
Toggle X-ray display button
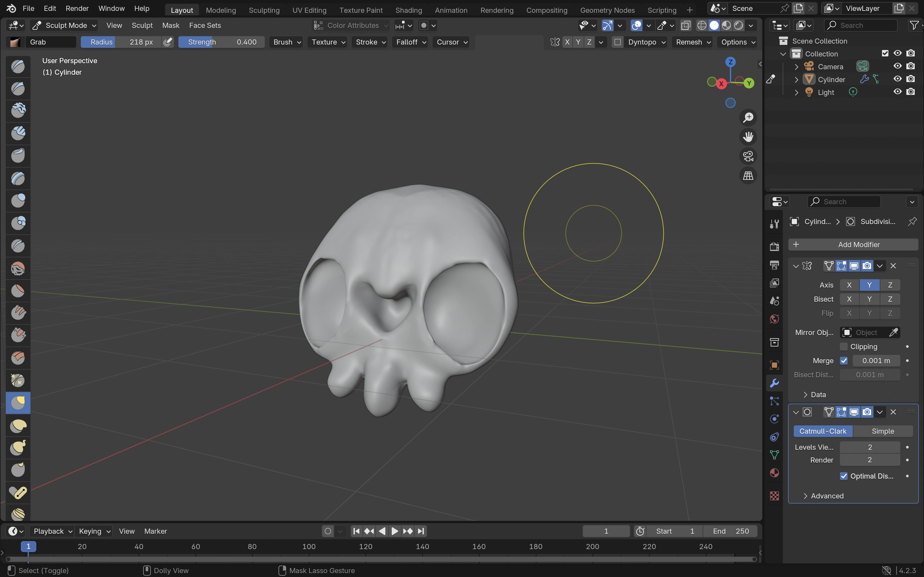point(686,26)
